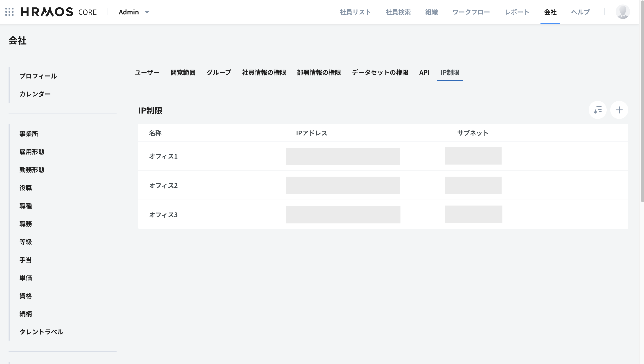Switch to the API tab
The height and width of the screenshot is (364, 644).
pos(424,73)
